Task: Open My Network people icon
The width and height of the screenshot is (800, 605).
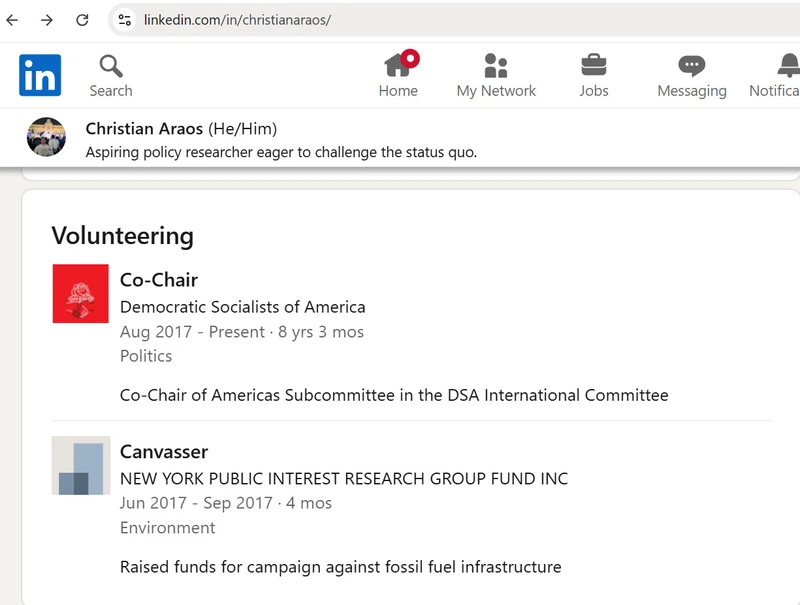Action: (x=496, y=66)
